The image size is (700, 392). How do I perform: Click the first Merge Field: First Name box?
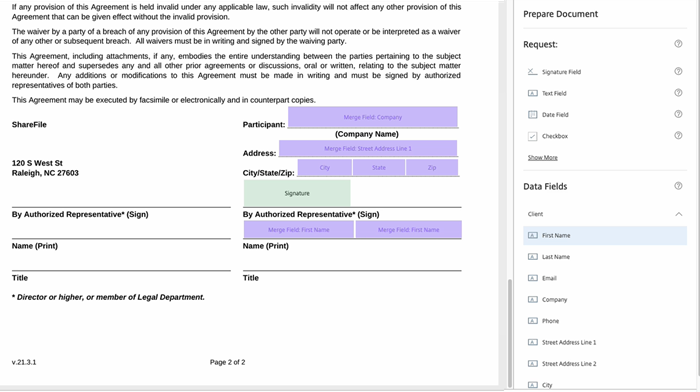(299, 229)
